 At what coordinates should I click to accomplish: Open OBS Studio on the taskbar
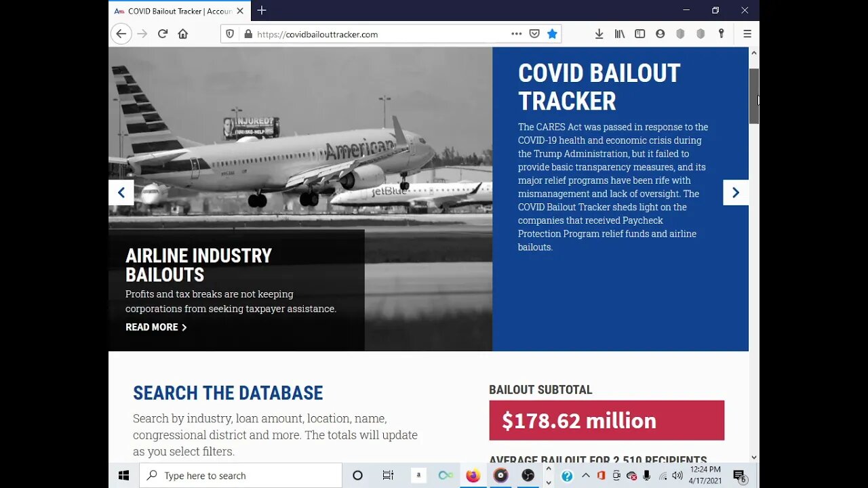click(528, 476)
